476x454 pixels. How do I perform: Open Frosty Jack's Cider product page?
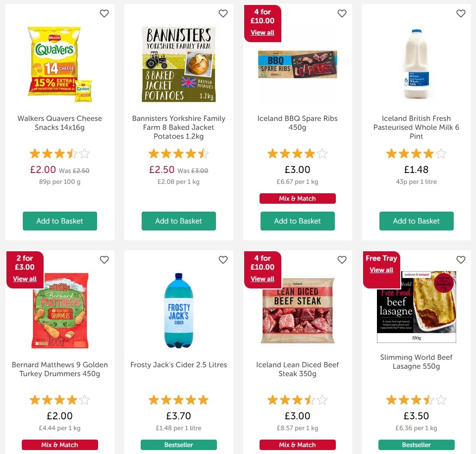click(x=178, y=365)
